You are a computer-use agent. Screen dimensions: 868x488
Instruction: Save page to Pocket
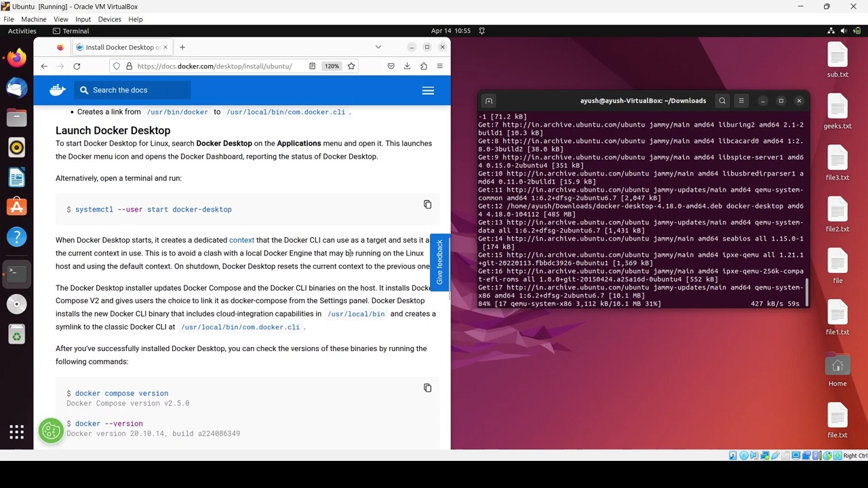click(x=391, y=66)
